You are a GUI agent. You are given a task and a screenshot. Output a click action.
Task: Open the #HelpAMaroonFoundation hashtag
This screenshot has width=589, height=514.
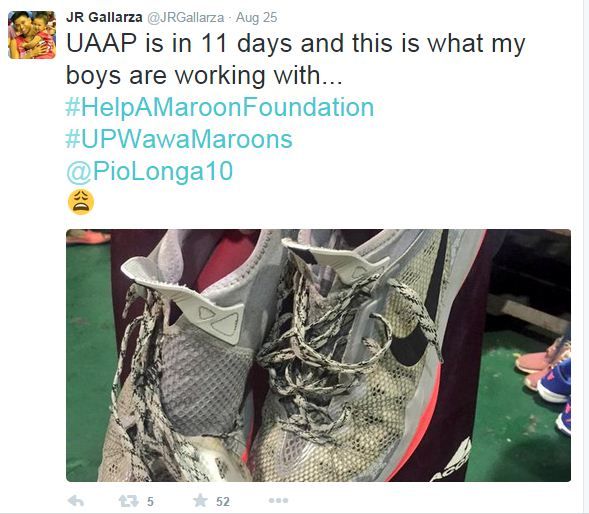[220, 107]
